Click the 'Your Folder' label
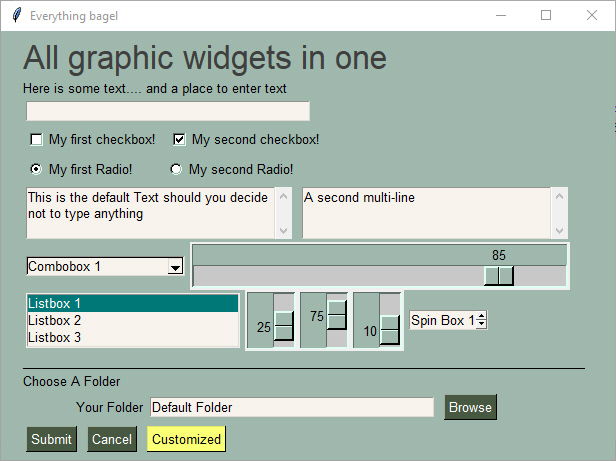Viewport: 616px width, 461px height. click(x=110, y=407)
